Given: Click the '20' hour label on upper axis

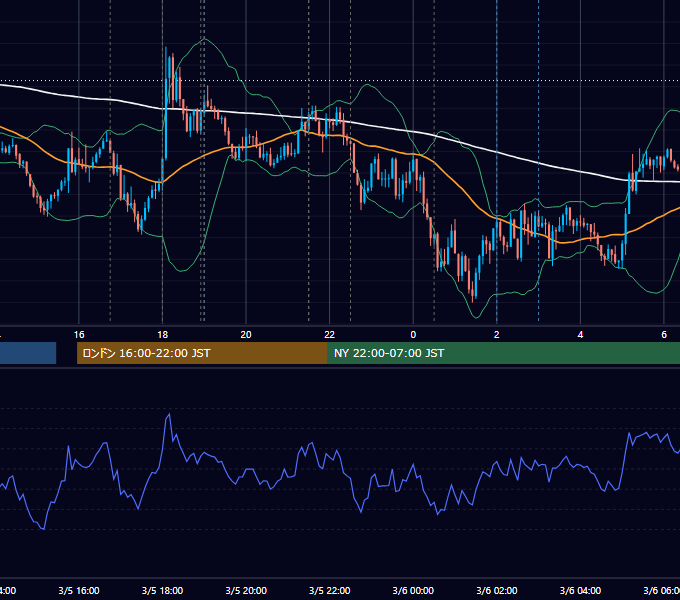Looking at the screenshot, I should pyautogui.click(x=246, y=335).
